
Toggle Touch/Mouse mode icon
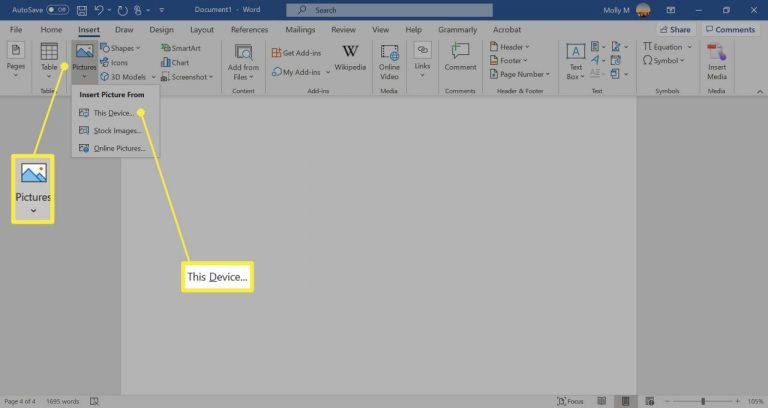tap(138, 10)
